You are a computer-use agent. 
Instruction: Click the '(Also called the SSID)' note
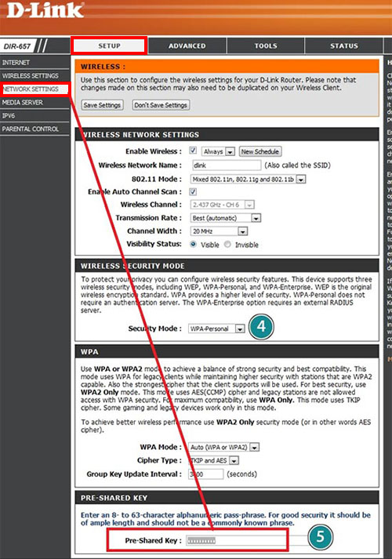tap(298, 165)
